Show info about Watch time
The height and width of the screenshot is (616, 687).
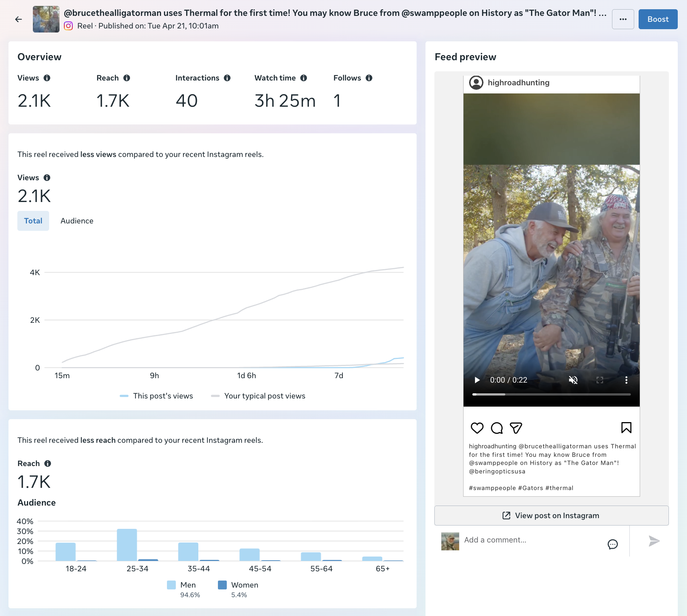coord(304,78)
